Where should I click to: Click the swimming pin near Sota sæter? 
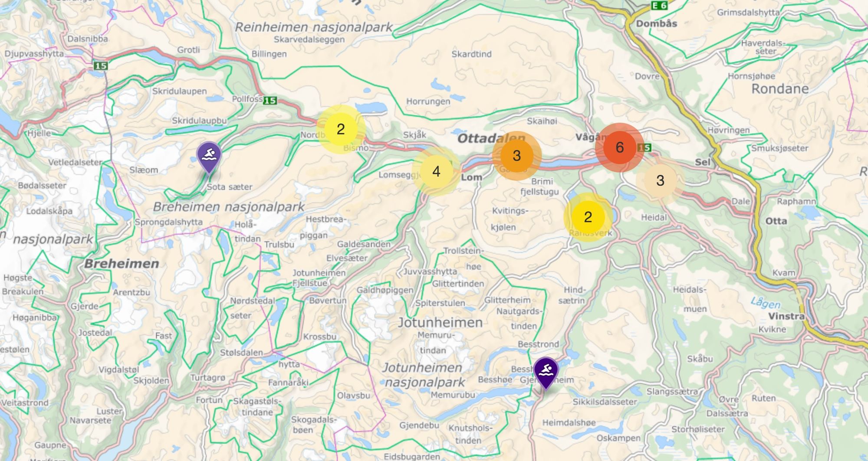(209, 157)
